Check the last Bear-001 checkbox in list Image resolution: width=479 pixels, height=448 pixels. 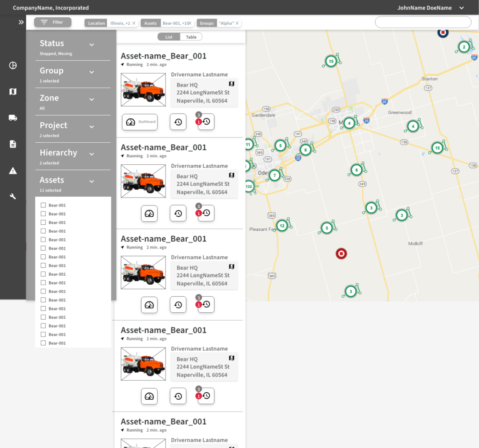point(43,343)
